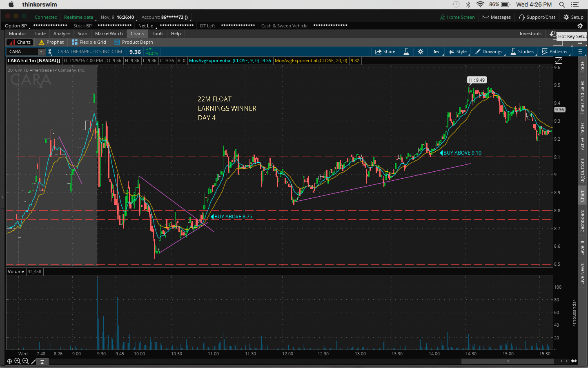Click the collapse-volume arrow button at bottom
This screenshot has width=588, height=368.
point(42,361)
